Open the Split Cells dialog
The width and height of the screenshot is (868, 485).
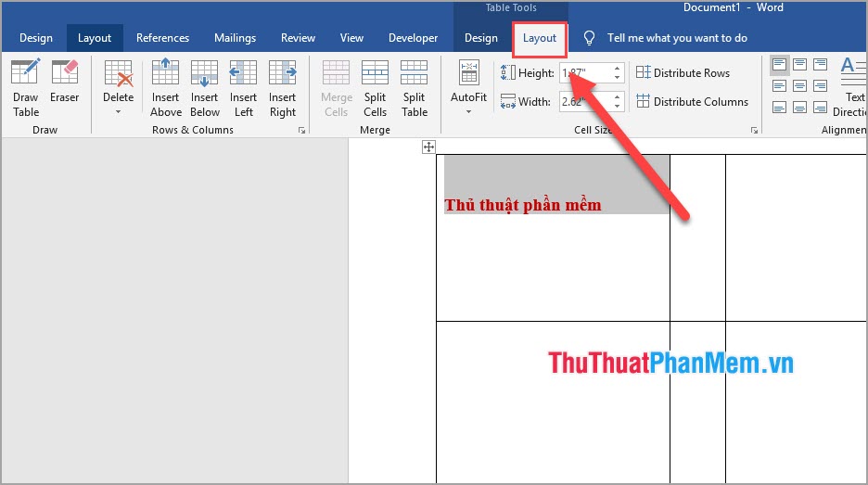tap(375, 88)
